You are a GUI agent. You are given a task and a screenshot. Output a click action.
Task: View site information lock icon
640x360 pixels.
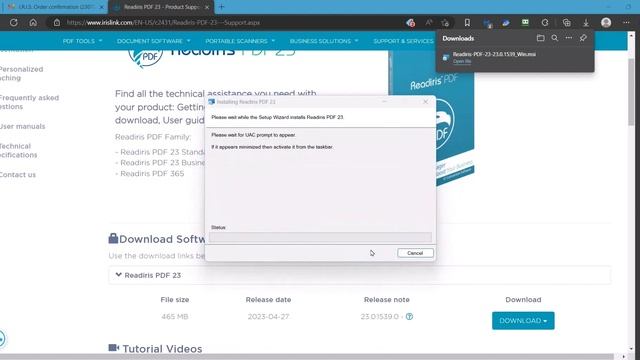[57, 22]
